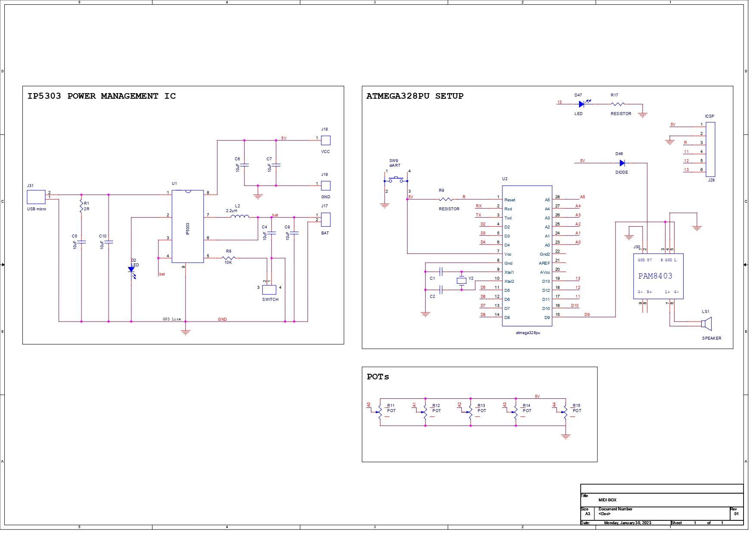Select the 'ICSP' header label
This screenshot has width=756, height=535.
coord(709,116)
